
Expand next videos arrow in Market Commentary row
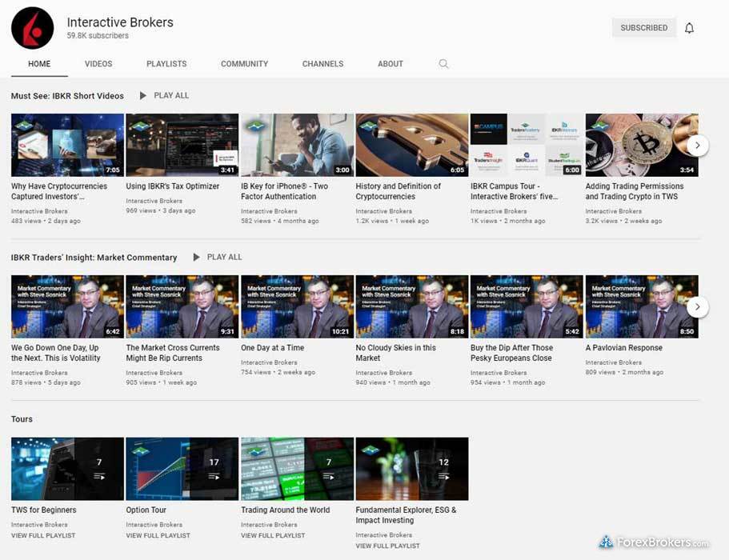(x=697, y=306)
